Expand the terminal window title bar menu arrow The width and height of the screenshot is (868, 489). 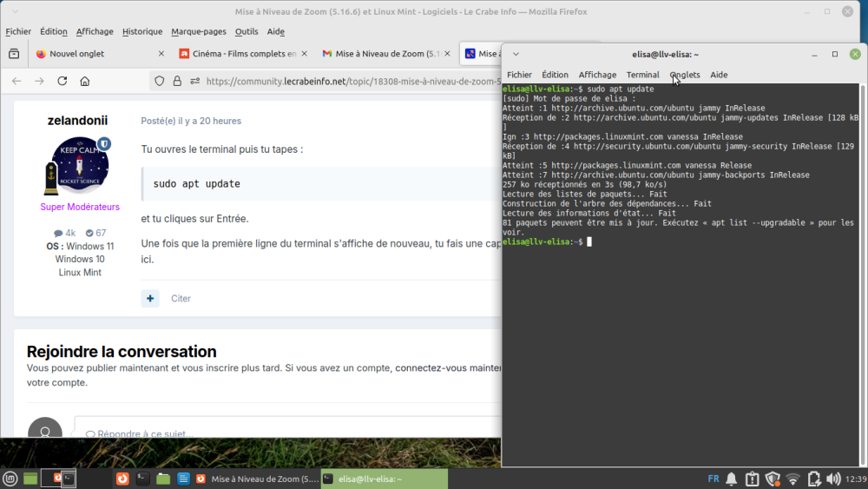tap(515, 54)
